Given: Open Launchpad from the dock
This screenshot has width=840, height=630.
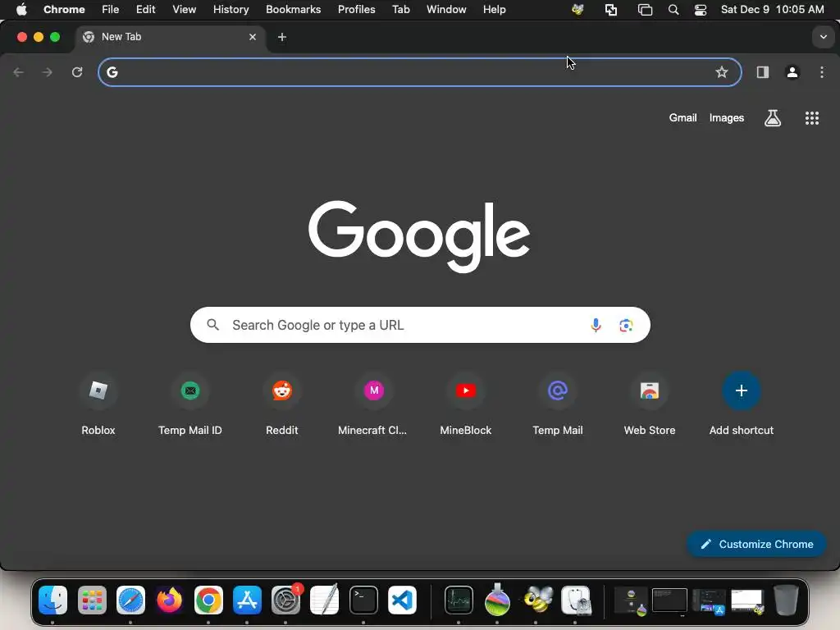Looking at the screenshot, I should pyautogui.click(x=92, y=600).
